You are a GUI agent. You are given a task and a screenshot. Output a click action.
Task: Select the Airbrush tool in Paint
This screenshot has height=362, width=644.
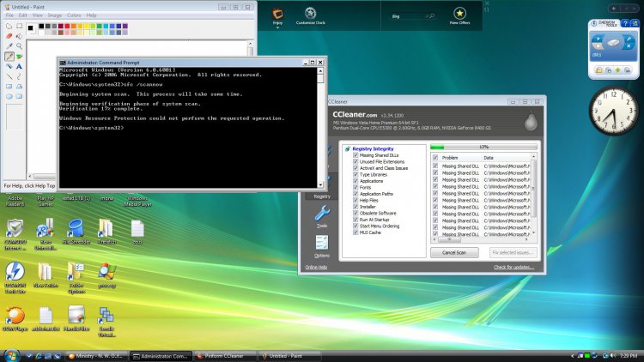[x=9, y=66]
